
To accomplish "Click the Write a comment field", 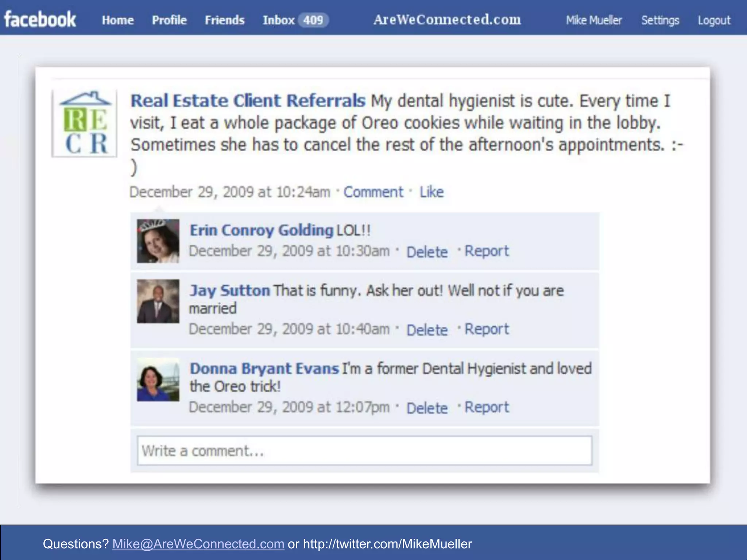I will coord(364,451).
